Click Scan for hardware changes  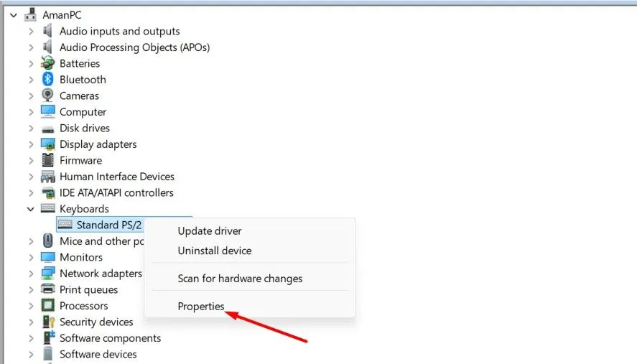click(240, 279)
